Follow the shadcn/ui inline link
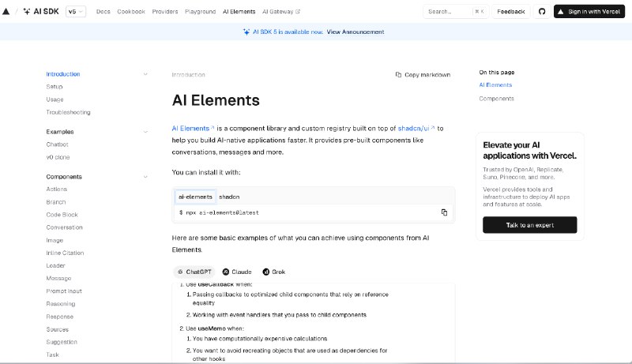 416,129
